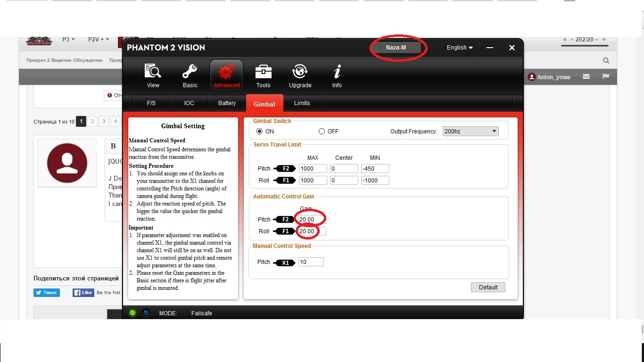Expand the P2V+ forum menu dropdown
Screen dimensions: 644x362
(99, 40)
